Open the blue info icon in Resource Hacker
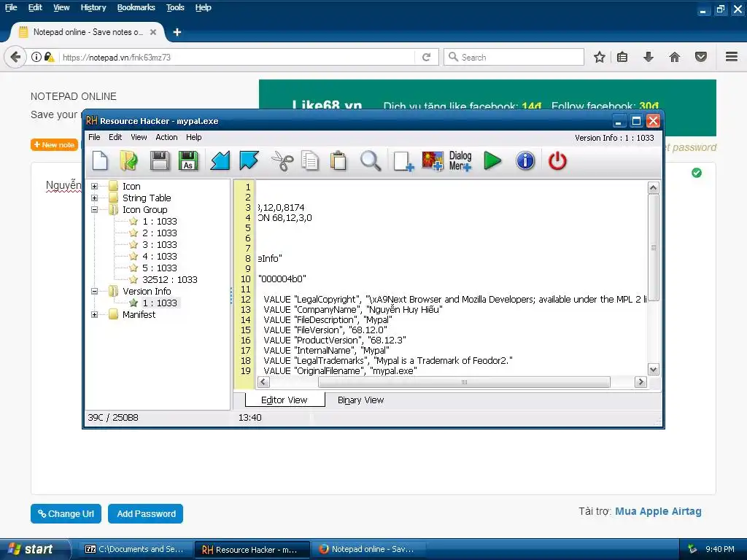 tap(525, 160)
